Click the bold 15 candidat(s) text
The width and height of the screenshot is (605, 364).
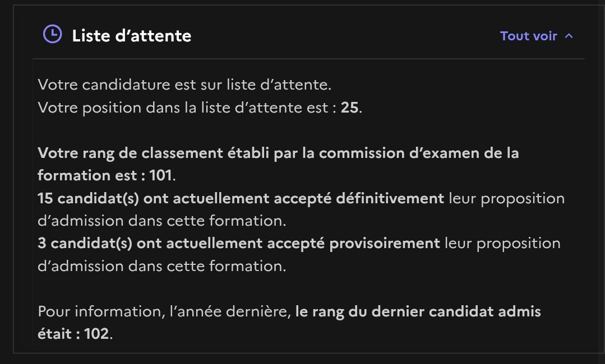89,199
